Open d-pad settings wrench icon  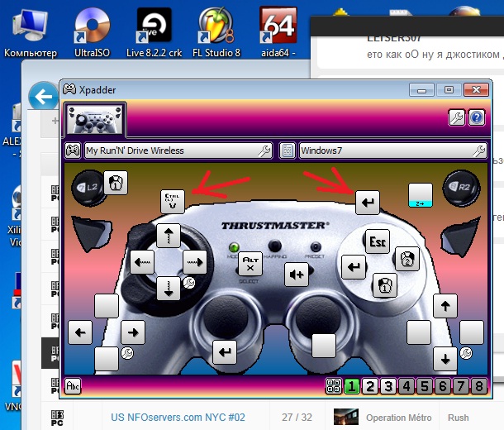point(189,283)
